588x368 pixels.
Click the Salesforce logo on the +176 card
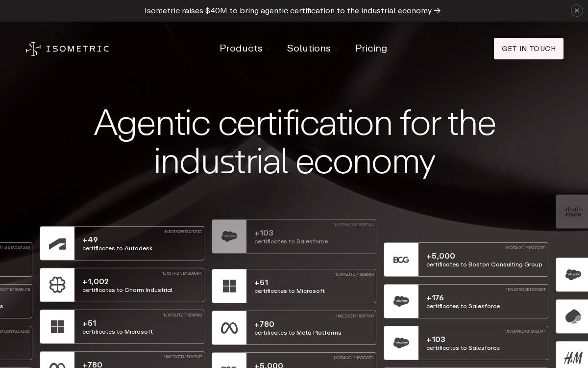pos(401,301)
